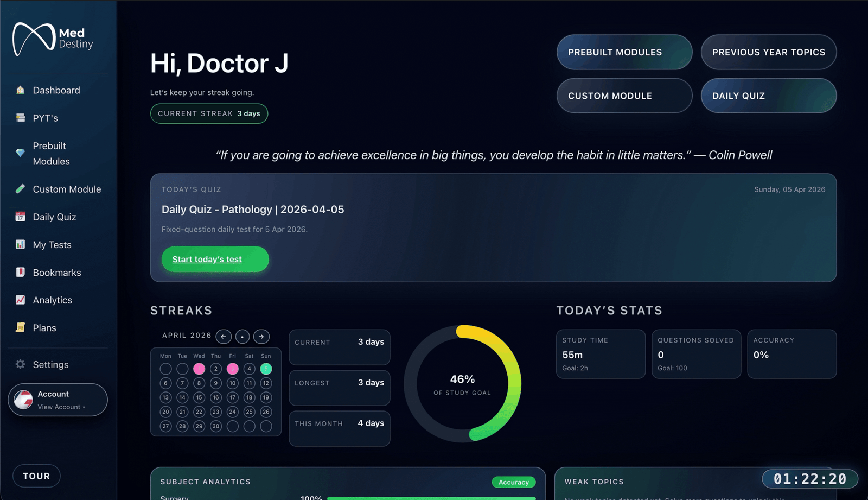Open Plans in the sidebar
Image resolution: width=868 pixels, height=500 pixels.
coord(44,328)
